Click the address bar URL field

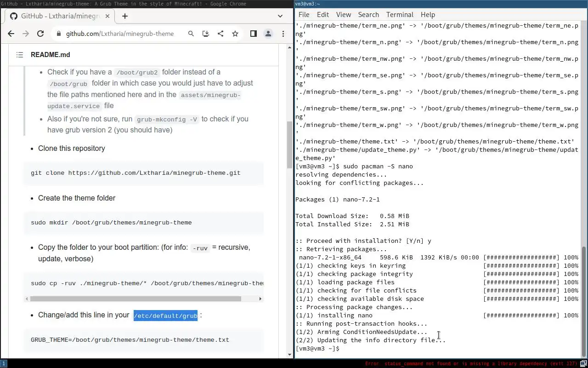pyautogui.click(x=120, y=34)
